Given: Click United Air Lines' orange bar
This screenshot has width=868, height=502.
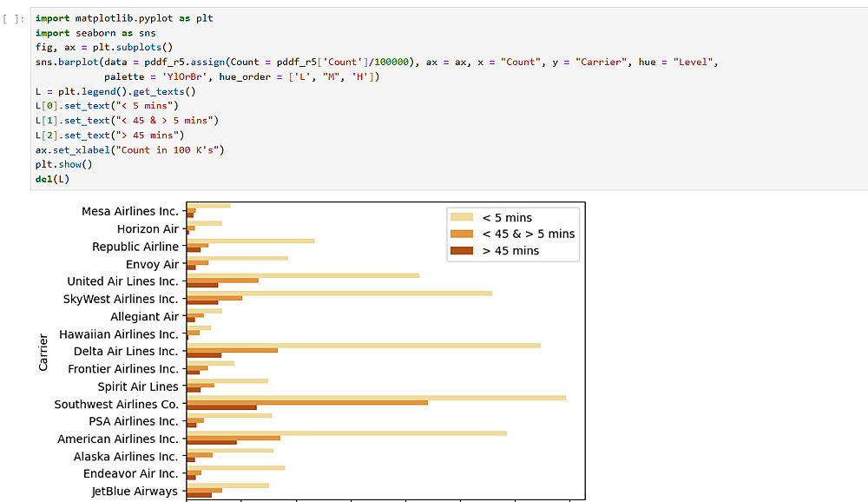Looking at the screenshot, I should point(222,281).
